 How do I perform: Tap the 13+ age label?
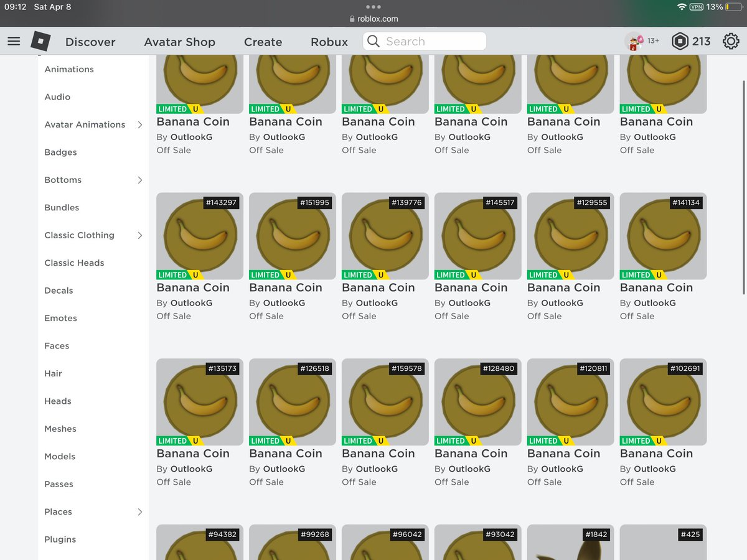[x=653, y=41]
